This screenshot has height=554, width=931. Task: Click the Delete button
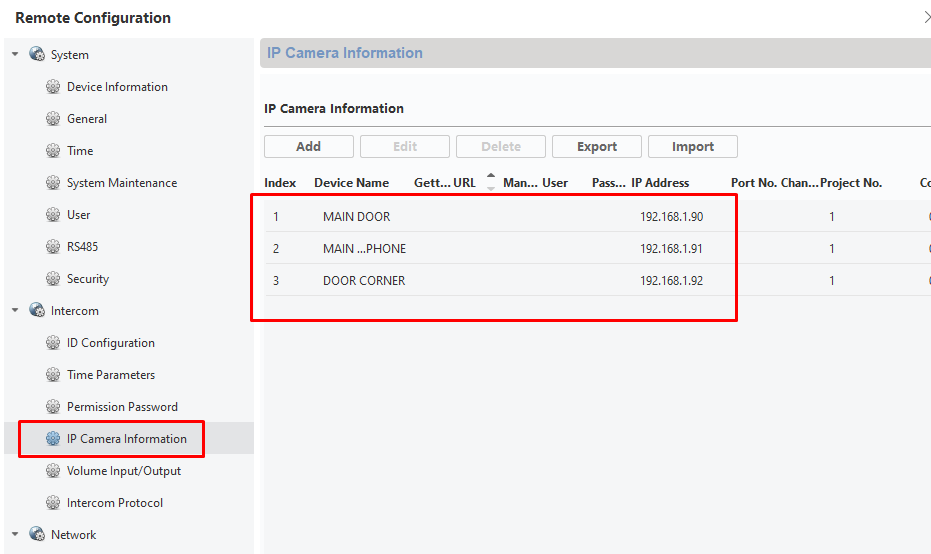click(x=501, y=147)
